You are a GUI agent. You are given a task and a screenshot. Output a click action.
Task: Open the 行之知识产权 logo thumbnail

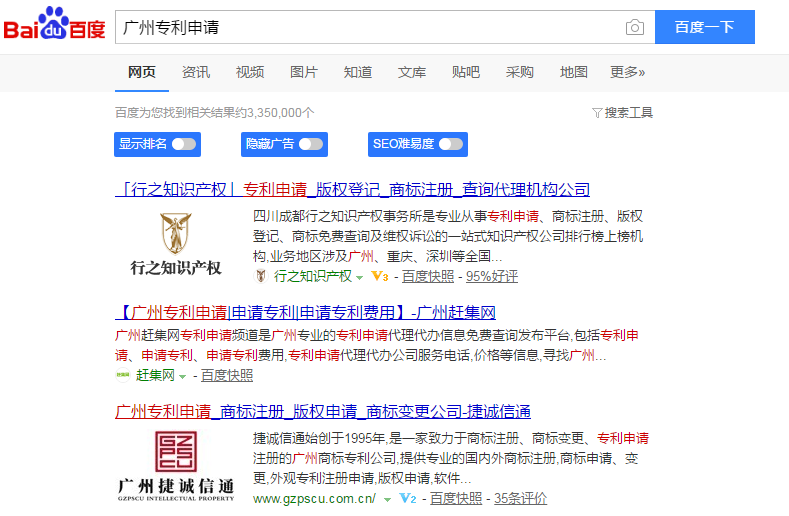tap(176, 244)
